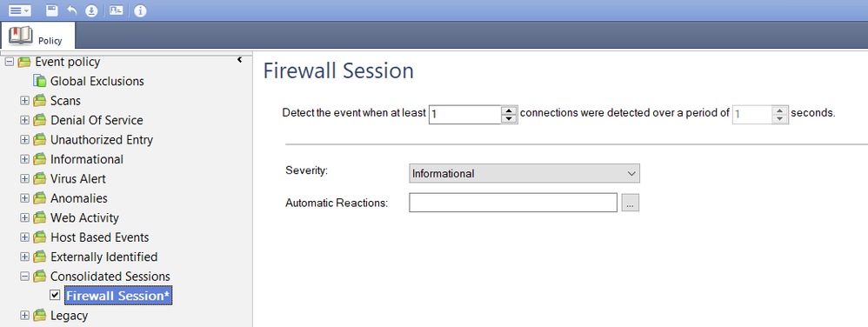Screen dimensions: 868x327
Task: Click the Undo arrow icon
Action: (72, 10)
